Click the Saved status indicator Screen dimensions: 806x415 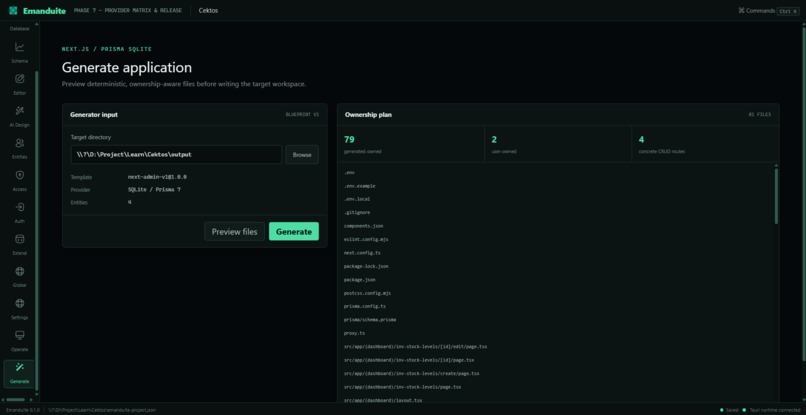tap(729, 410)
